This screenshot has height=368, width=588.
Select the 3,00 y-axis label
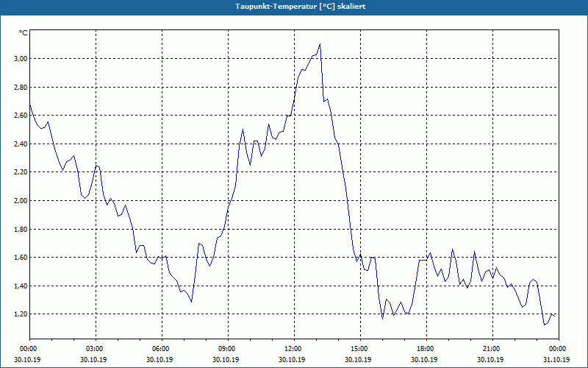21,59
